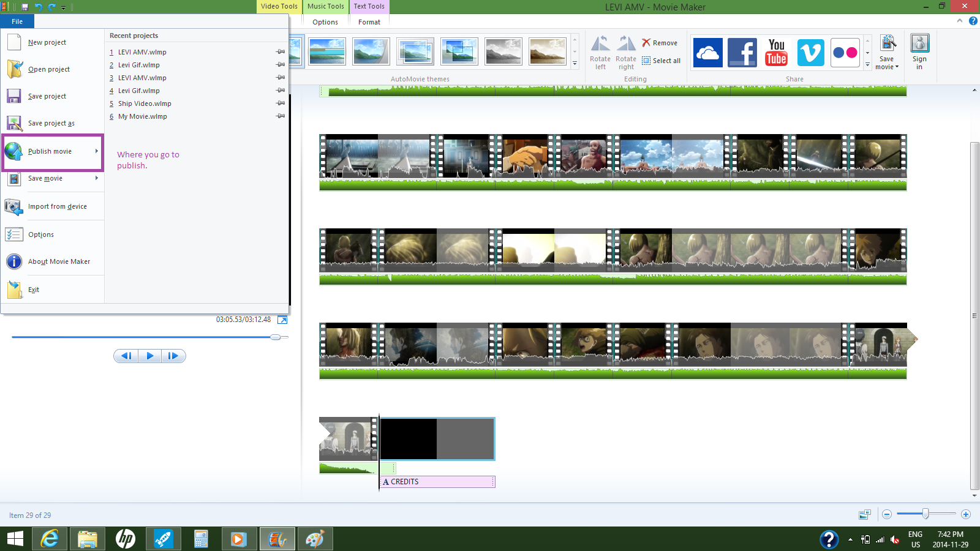This screenshot has width=980, height=551.
Task: Click the Save project floppy icon
Action: point(14,96)
